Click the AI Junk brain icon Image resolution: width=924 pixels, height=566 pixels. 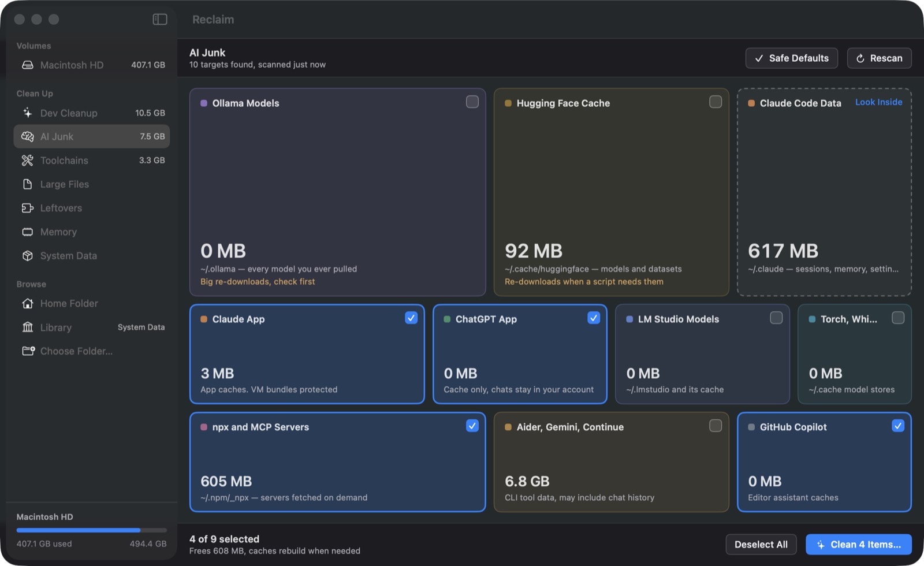[x=28, y=136]
